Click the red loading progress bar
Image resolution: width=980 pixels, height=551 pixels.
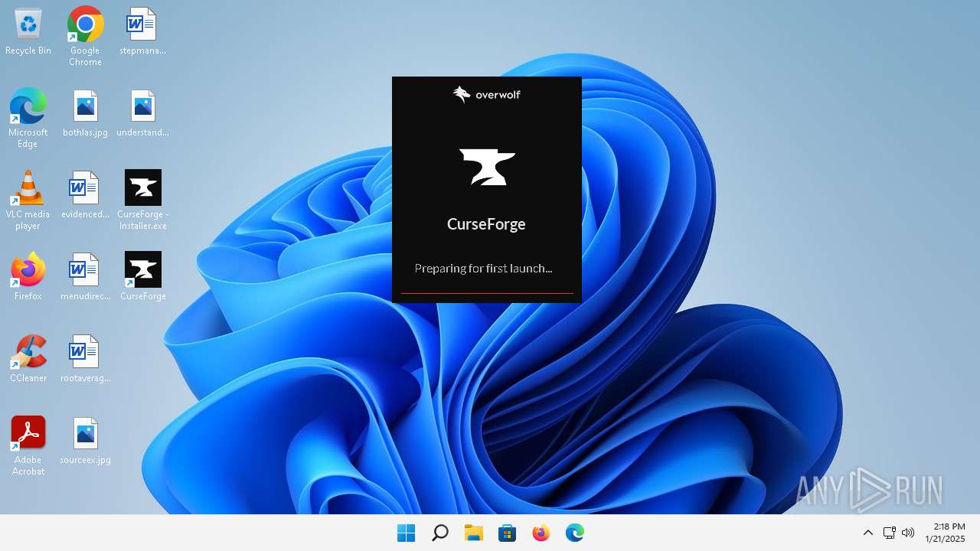coord(487,293)
